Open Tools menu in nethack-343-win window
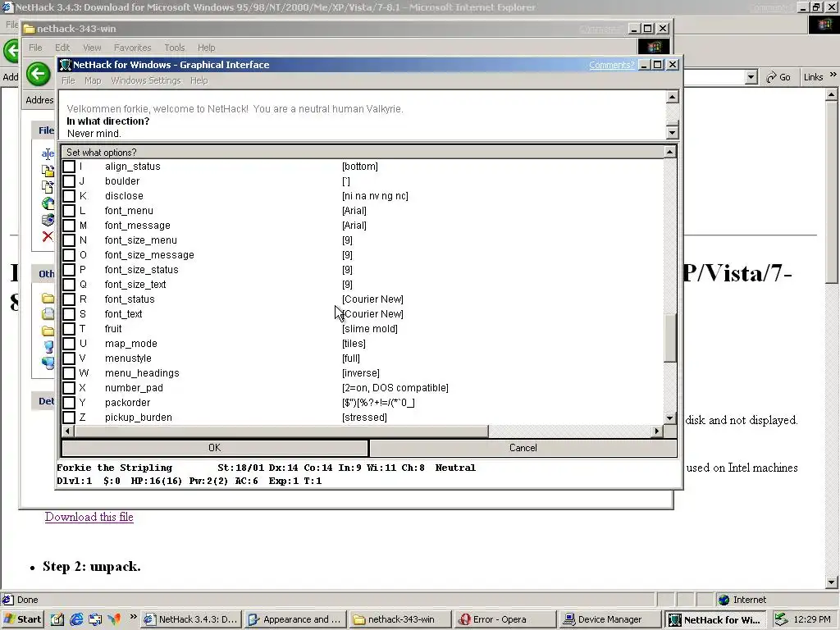This screenshot has width=840, height=630. (174, 48)
